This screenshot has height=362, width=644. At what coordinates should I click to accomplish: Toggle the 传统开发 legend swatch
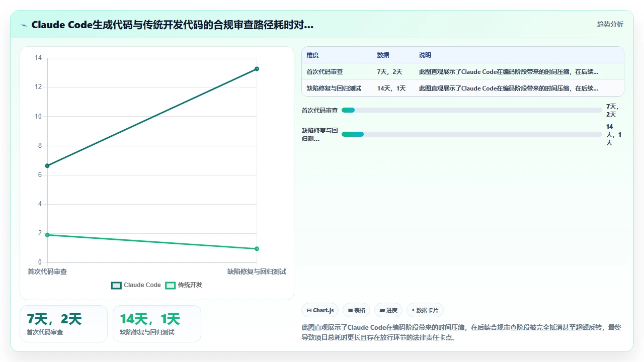point(170,285)
